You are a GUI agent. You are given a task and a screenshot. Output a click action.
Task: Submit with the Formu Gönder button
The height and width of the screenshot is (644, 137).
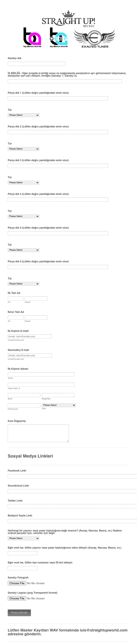click(19, 613)
